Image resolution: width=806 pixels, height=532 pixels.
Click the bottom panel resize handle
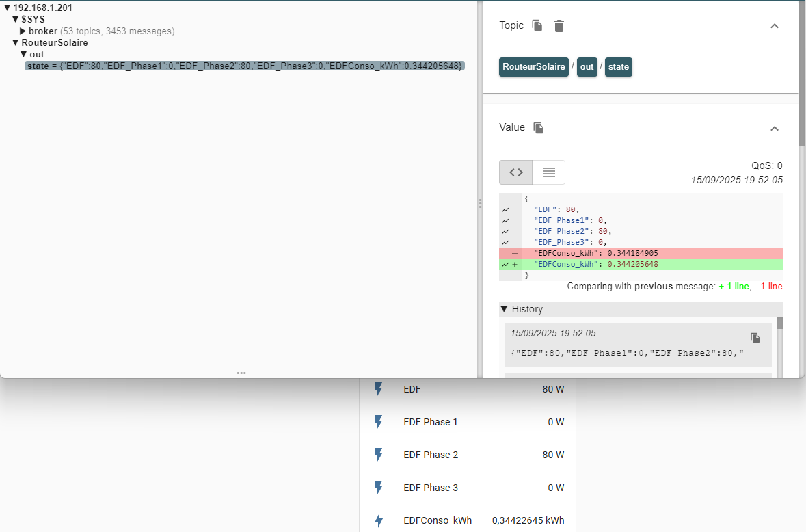pyautogui.click(x=241, y=373)
